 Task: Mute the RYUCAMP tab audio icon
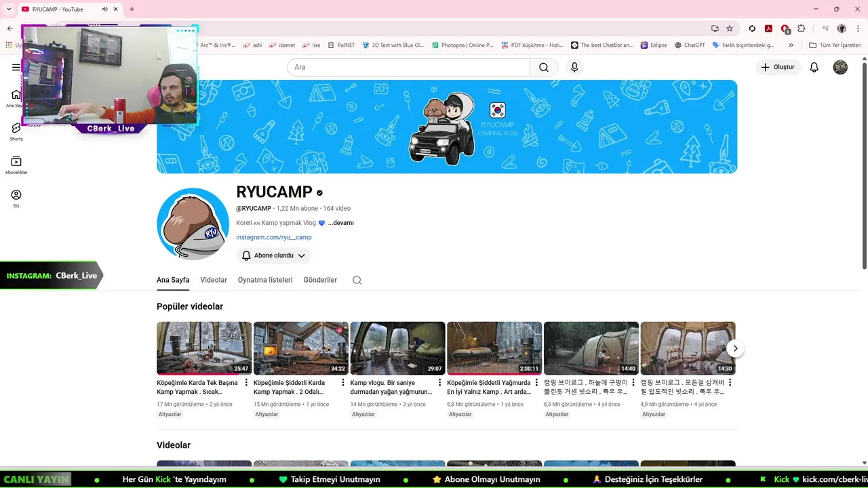[x=105, y=9]
